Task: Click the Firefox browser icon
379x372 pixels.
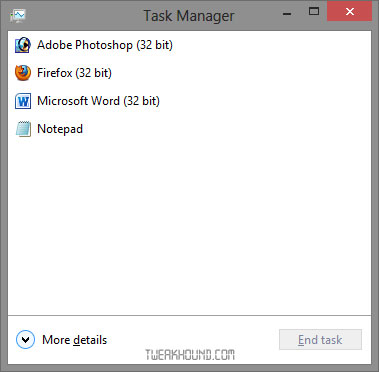Action: [x=23, y=73]
